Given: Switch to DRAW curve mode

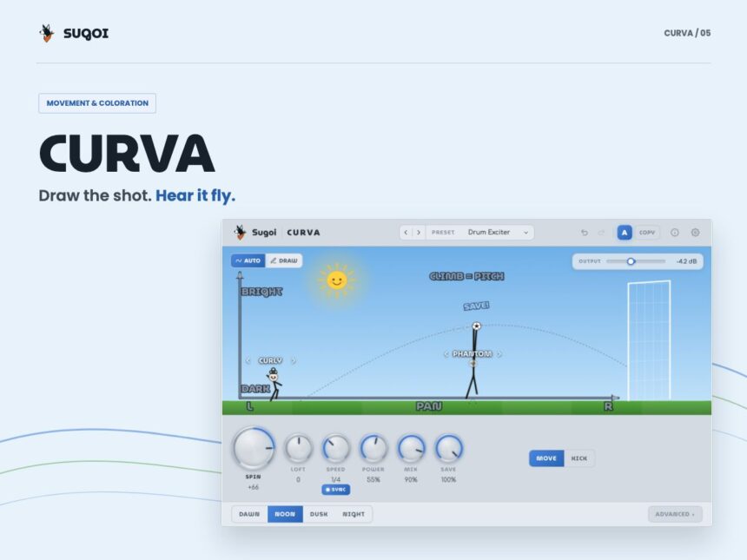Looking at the screenshot, I should (283, 260).
